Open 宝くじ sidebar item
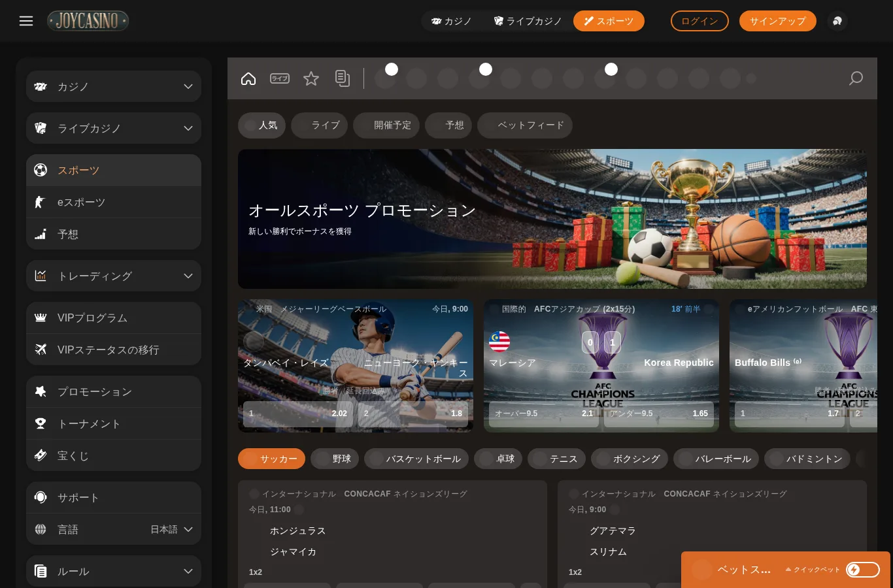The width and height of the screenshot is (893, 588). (114, 455)
